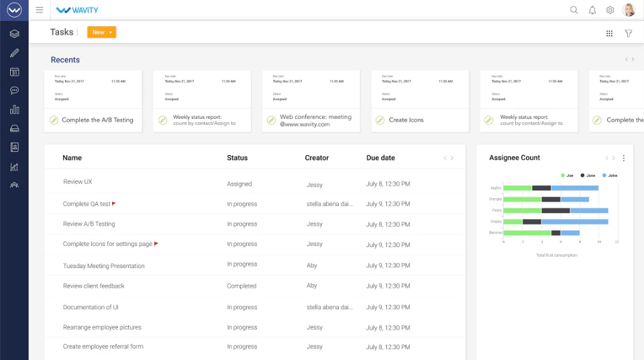
Task: Open Create employee referral form task
Action: coord(103,347)
